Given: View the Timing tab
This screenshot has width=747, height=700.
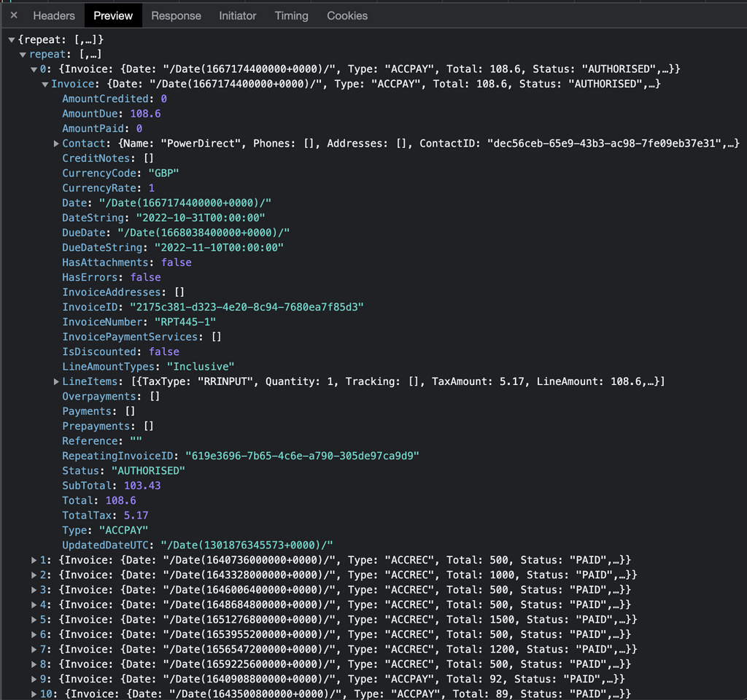Looking at the screenshot, I should [291, 15].
